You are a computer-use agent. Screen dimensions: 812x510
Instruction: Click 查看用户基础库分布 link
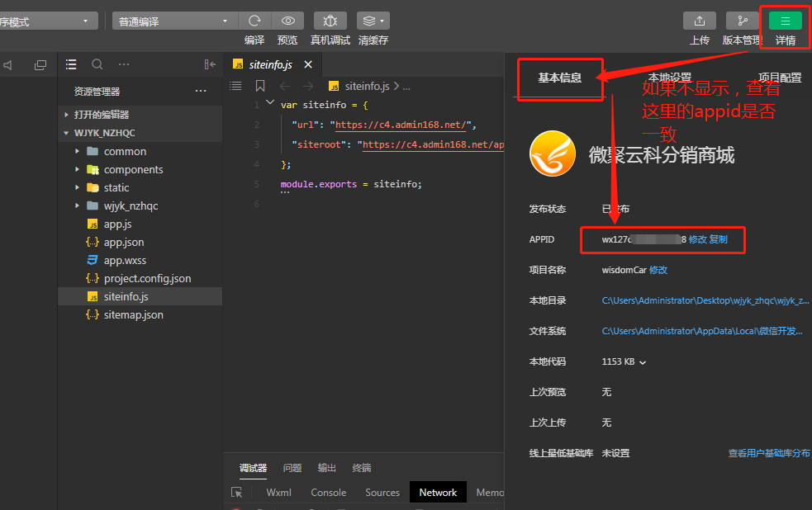point(769,453)
